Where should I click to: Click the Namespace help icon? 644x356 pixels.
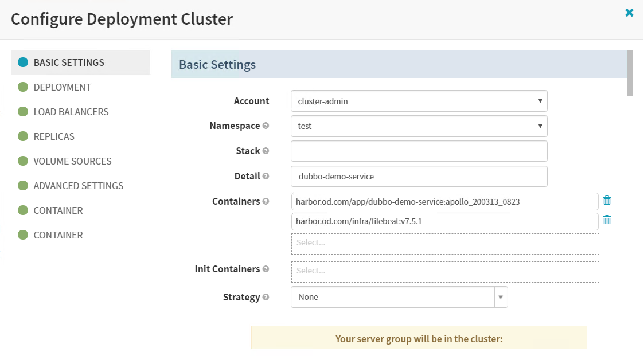(266, 126)
